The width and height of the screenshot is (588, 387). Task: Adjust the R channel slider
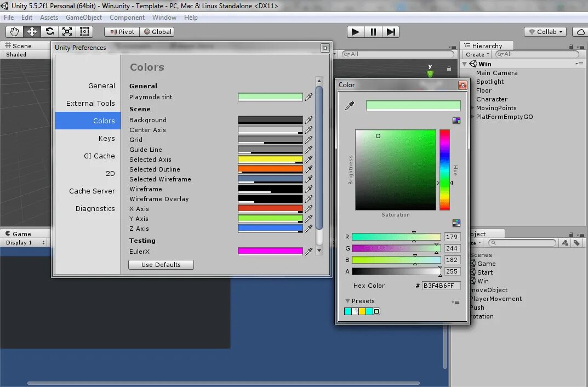(396, 237)
